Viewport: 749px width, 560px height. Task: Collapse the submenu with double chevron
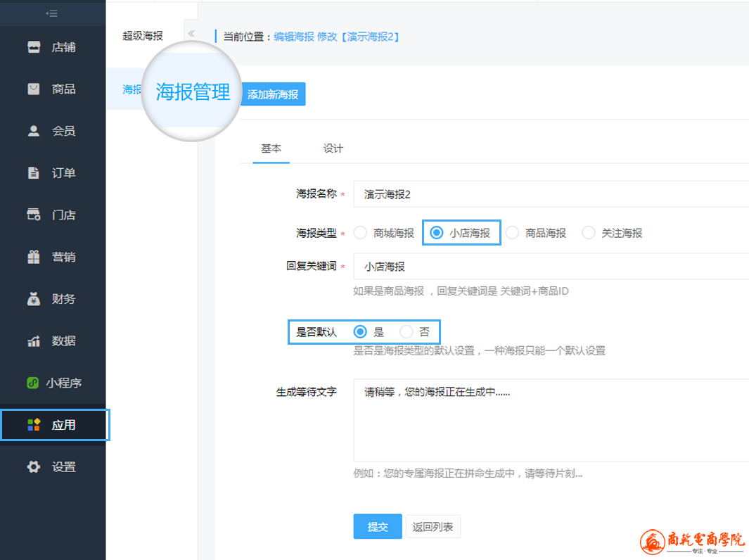[191, 34]
